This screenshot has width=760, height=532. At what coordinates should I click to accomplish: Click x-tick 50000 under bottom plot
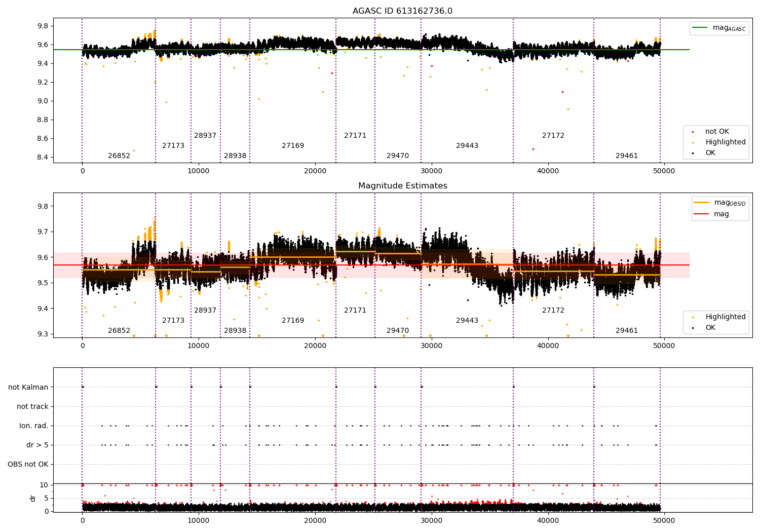click(664, 521)
